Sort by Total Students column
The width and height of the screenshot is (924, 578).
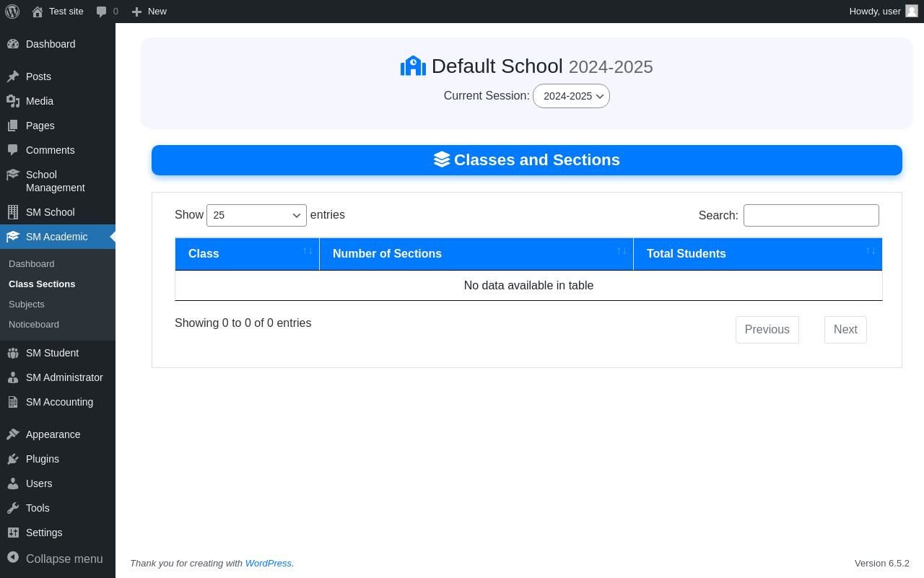point(758,254)
